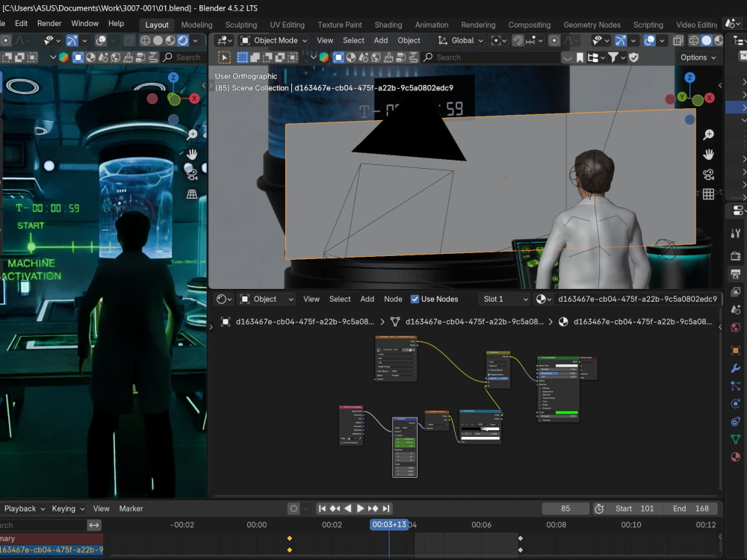Open Slot 1 material slot dropdown
The image size is (747, 560).
504,299
